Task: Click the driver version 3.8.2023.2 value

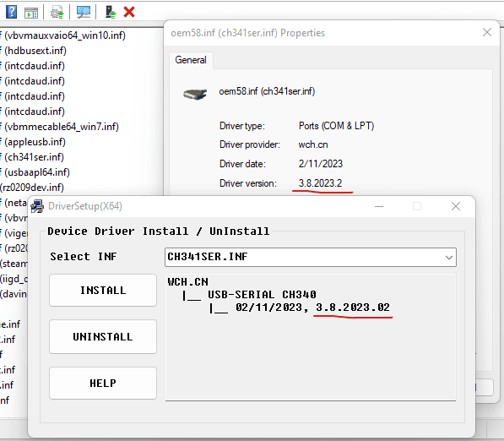Action: [x=320, y=183]
